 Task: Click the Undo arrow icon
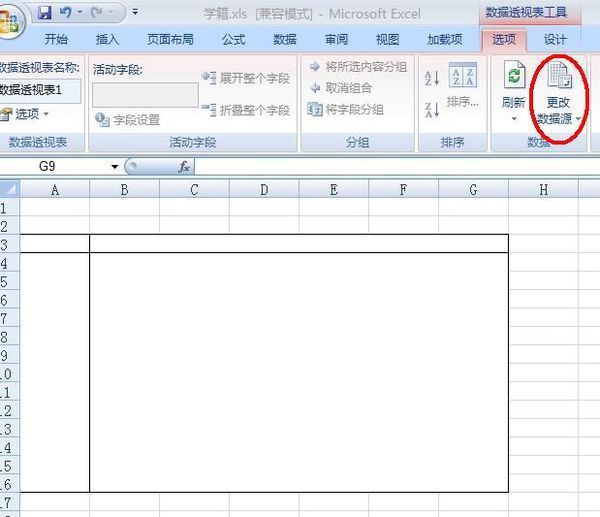[65, 13]
